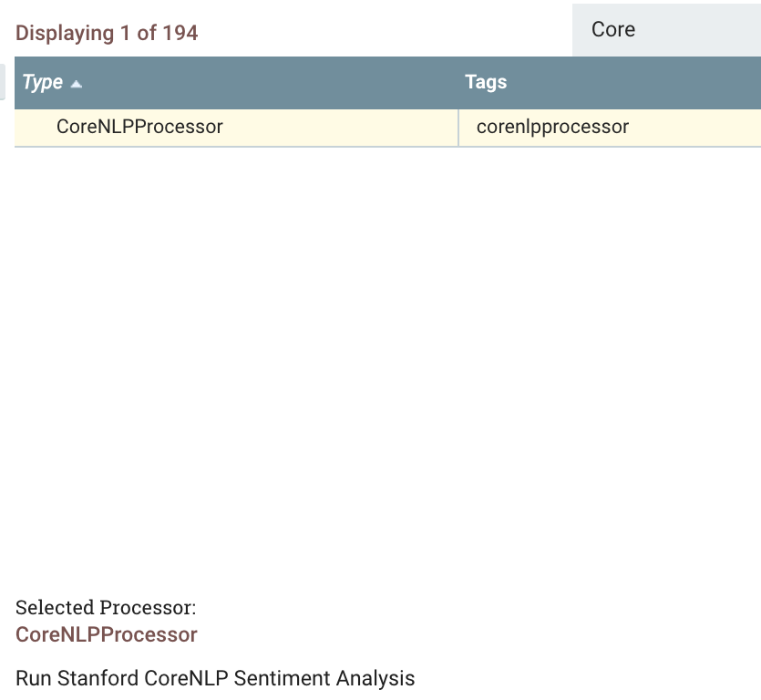Screen dimensions: 761x700
Task: Click the table header bar
Action: (x=273, y=82)
